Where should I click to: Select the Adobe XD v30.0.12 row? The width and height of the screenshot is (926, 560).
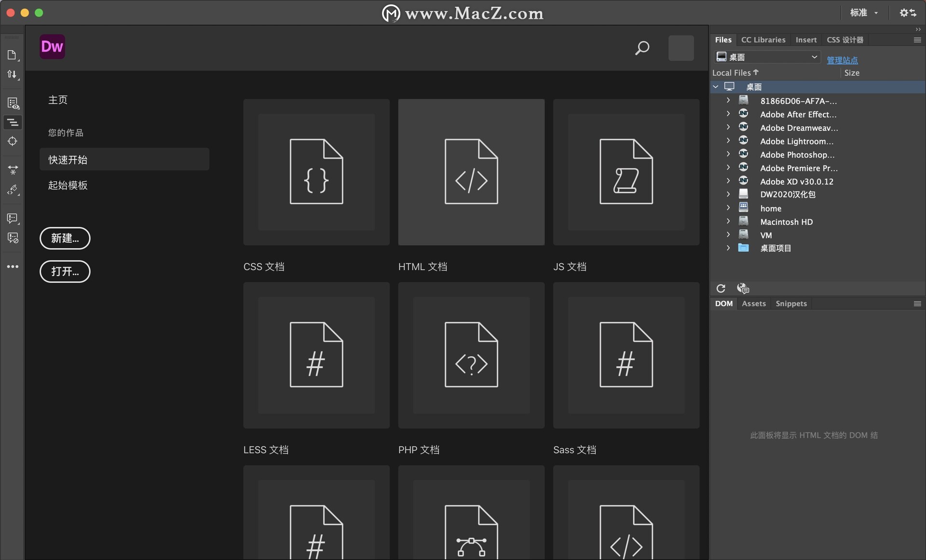[818, 181]
